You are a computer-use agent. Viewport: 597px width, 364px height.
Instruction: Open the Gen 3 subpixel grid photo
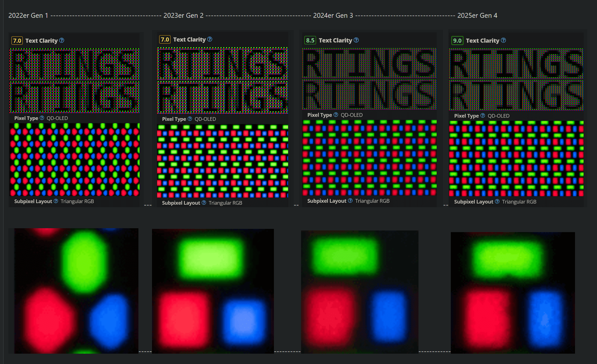click(x=369, y=158)
